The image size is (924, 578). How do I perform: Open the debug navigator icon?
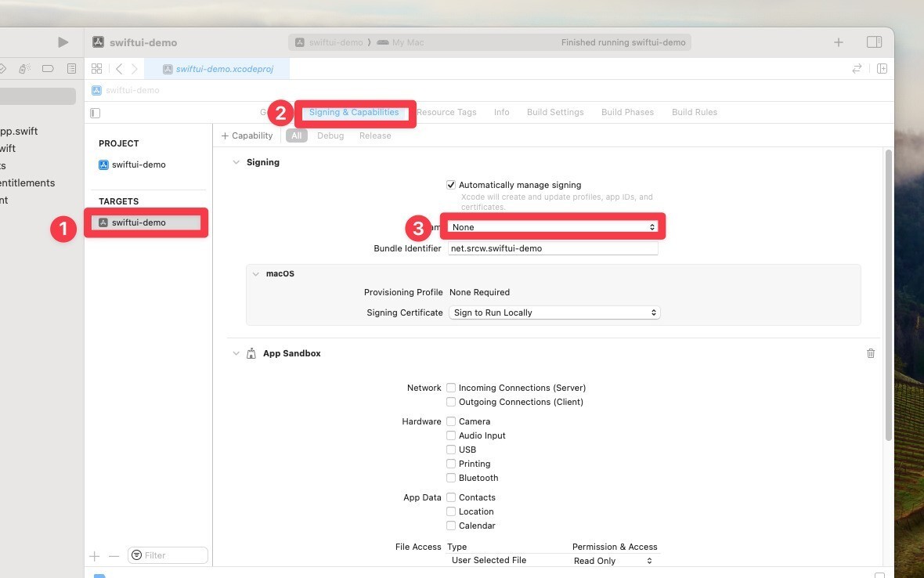point(24,69)
